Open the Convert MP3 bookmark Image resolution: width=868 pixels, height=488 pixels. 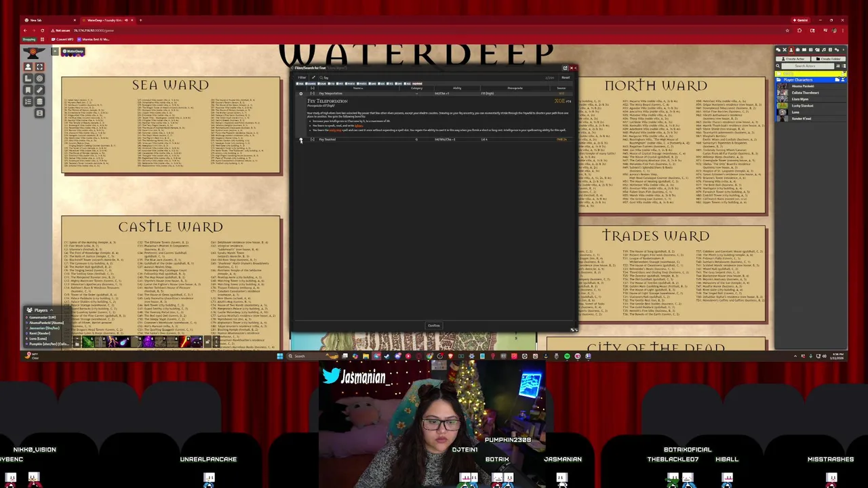tap(62, 39)
